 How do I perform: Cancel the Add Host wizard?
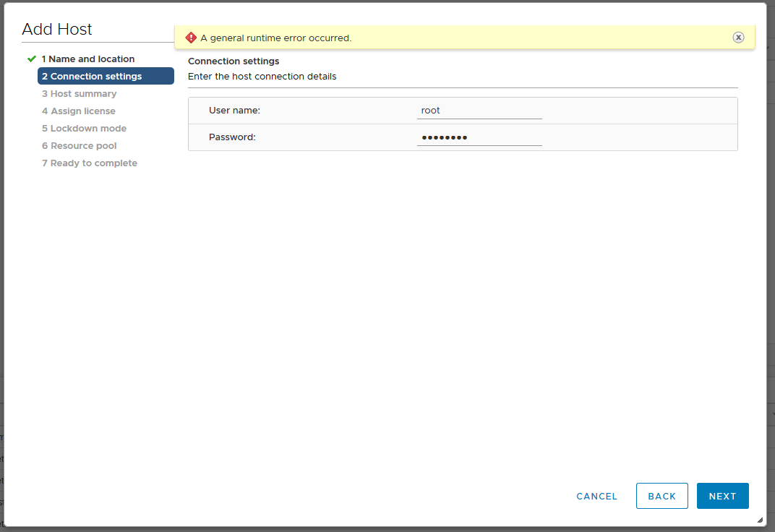(596, 497)
